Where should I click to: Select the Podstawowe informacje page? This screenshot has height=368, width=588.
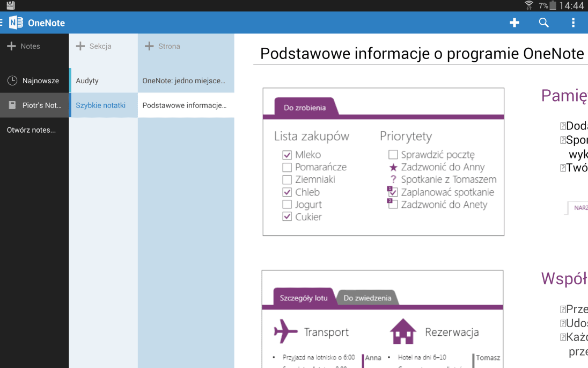point(186,105)
